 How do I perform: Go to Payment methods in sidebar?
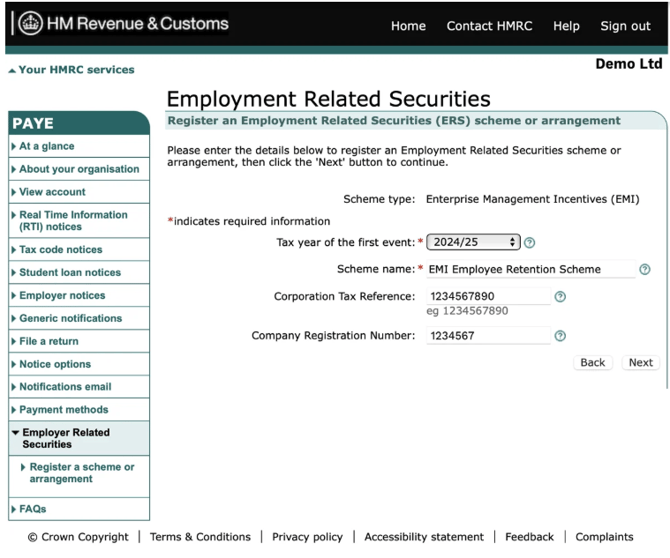pyautogui.click(x=63, y=409)
